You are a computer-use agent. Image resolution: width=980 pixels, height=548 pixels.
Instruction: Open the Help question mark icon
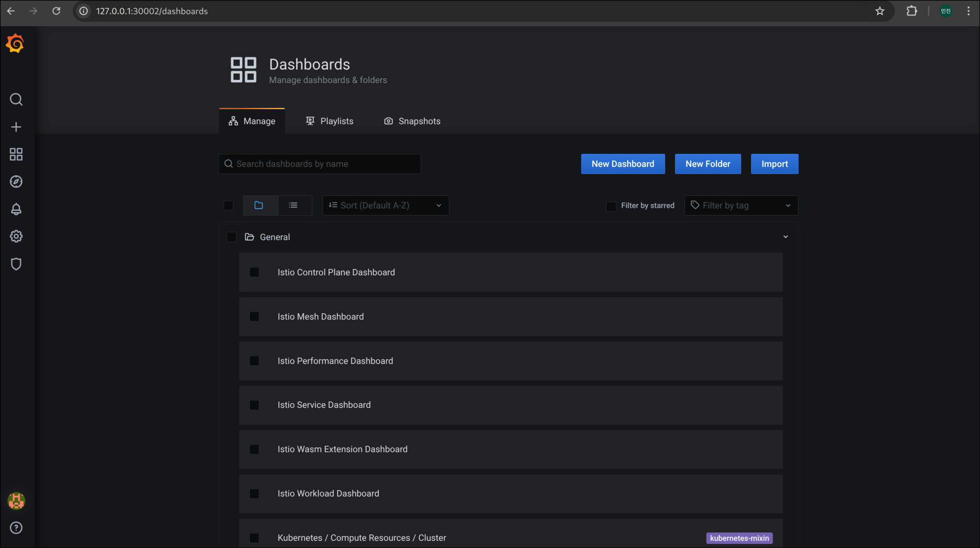[16, 528]
